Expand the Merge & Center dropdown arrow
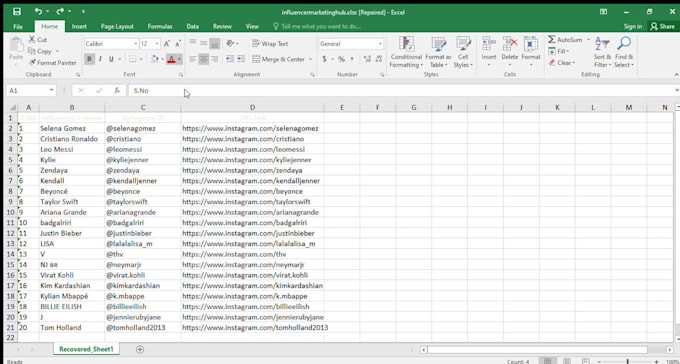 point(311,59)
